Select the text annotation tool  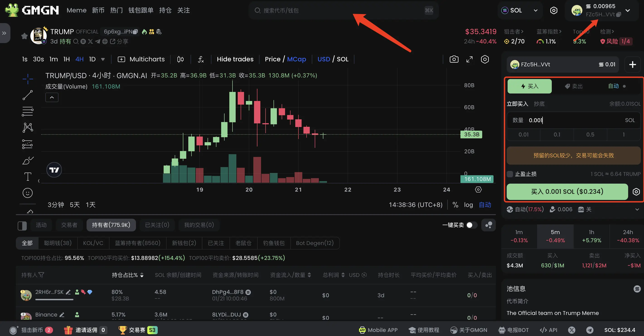[27, 177]
